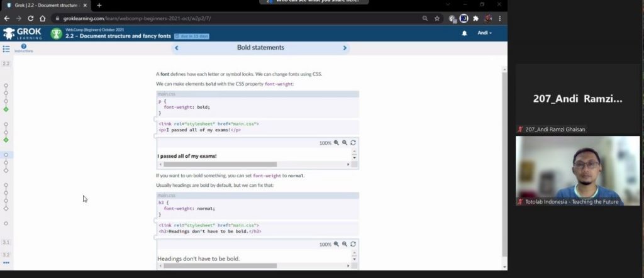This screenshot has height=278, width=644.
Task: Expand section 3.2 in the sidebar
Action: tap(6, 254)
